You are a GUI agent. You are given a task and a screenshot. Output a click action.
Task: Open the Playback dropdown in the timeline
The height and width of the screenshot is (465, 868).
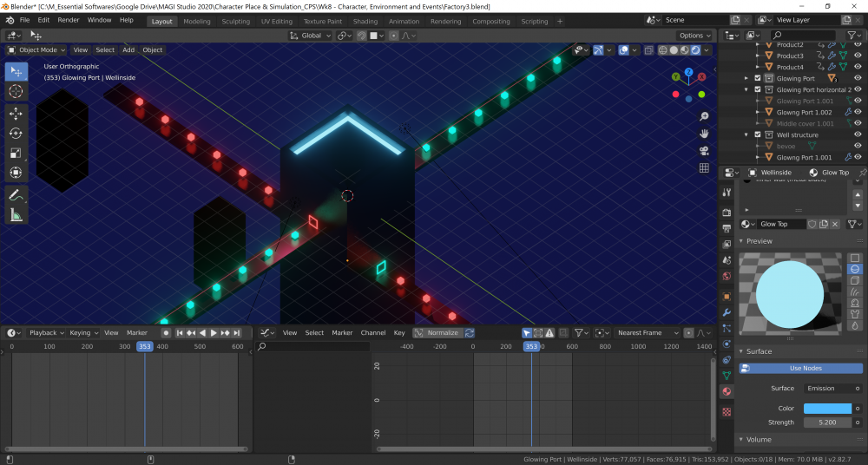tap(47, 332)
